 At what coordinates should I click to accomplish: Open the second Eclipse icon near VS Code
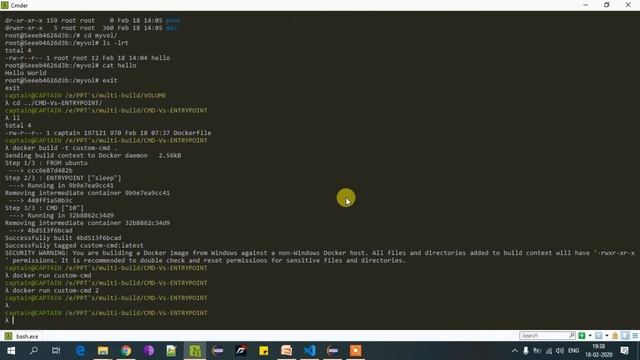pos(333,351)
